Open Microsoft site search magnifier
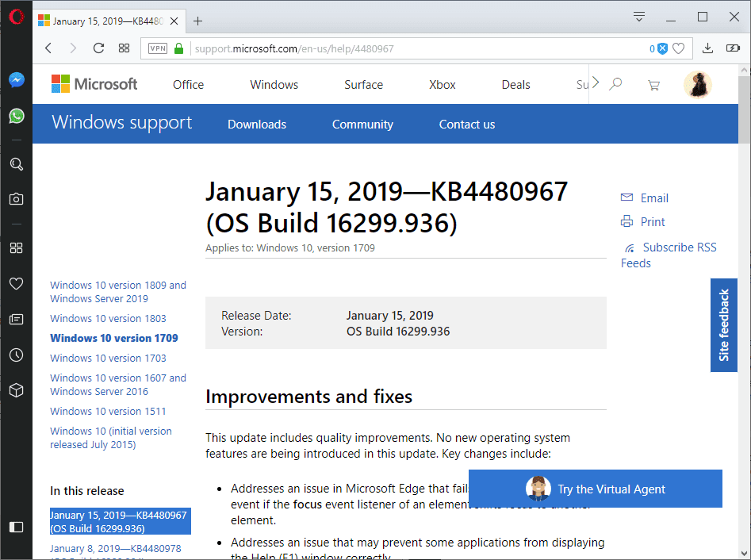This screenshot has width=751, height=560. coord(615,84)
